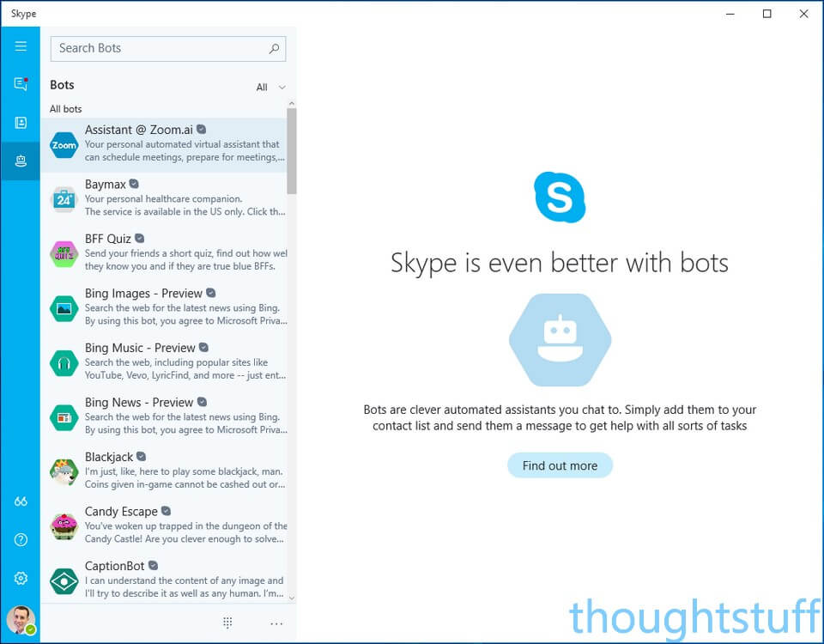This screenshot has width=824, height=644.
Task: Click the large robot bot illustration
Action: [560, 340]
